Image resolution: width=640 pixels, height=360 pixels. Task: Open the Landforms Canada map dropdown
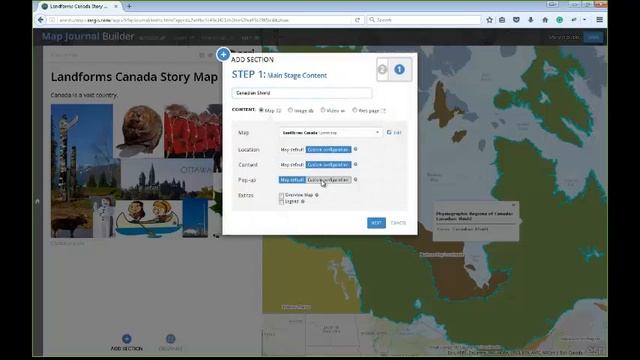331,133
